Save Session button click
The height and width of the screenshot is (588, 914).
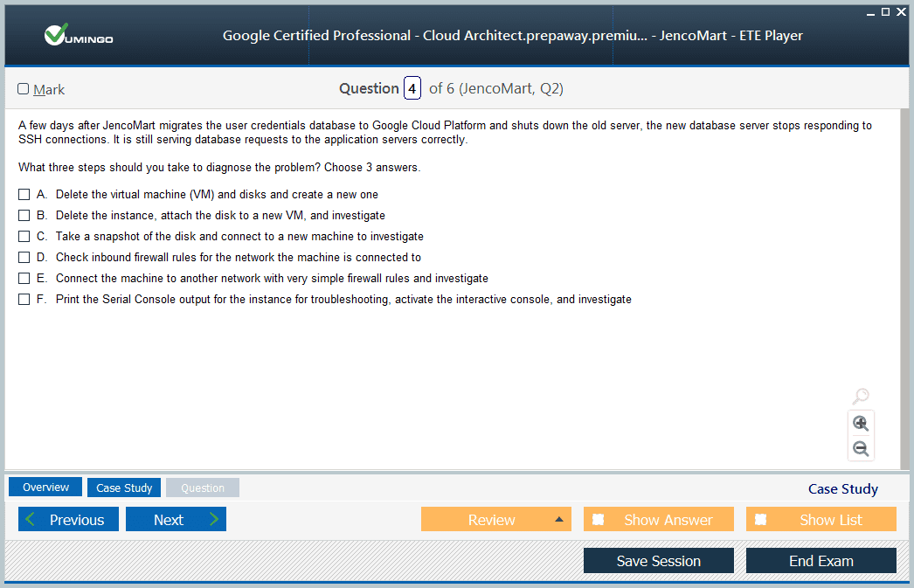[x=659, y=561]
